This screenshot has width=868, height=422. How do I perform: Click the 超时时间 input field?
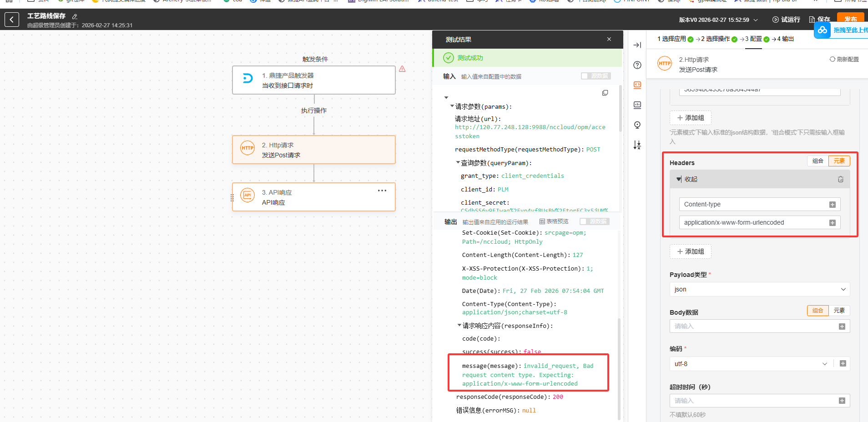pyautogui.click(x=753, y=401)
